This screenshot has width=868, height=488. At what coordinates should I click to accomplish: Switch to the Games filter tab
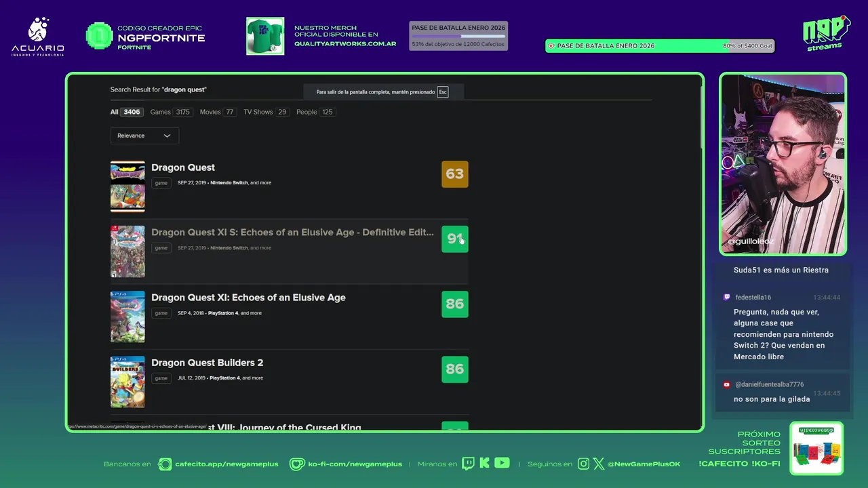point(172,112)
